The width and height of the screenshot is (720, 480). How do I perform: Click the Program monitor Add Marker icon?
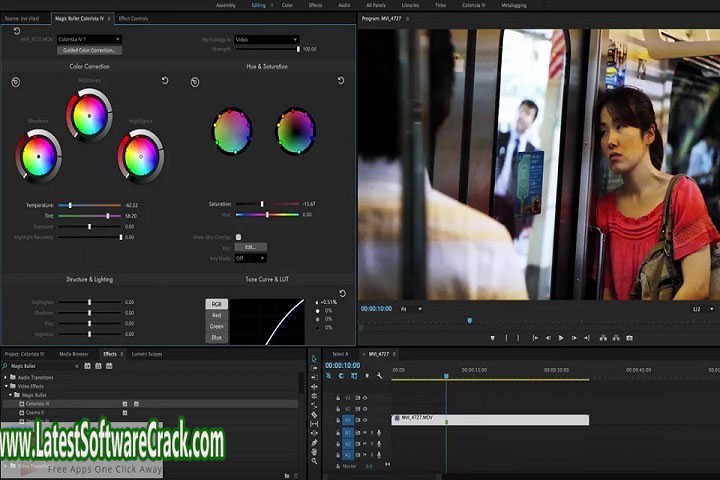coord(492,338)
